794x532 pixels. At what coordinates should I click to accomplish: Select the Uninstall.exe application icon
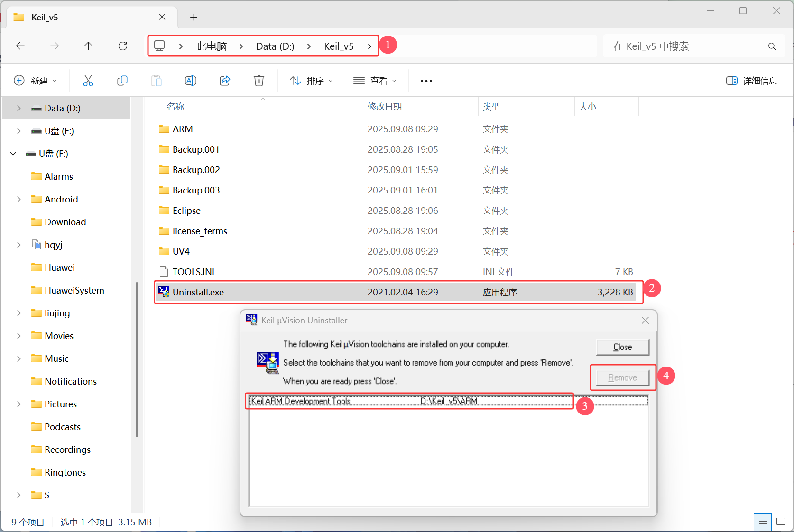pyautogui.click(x=164, y=292)
